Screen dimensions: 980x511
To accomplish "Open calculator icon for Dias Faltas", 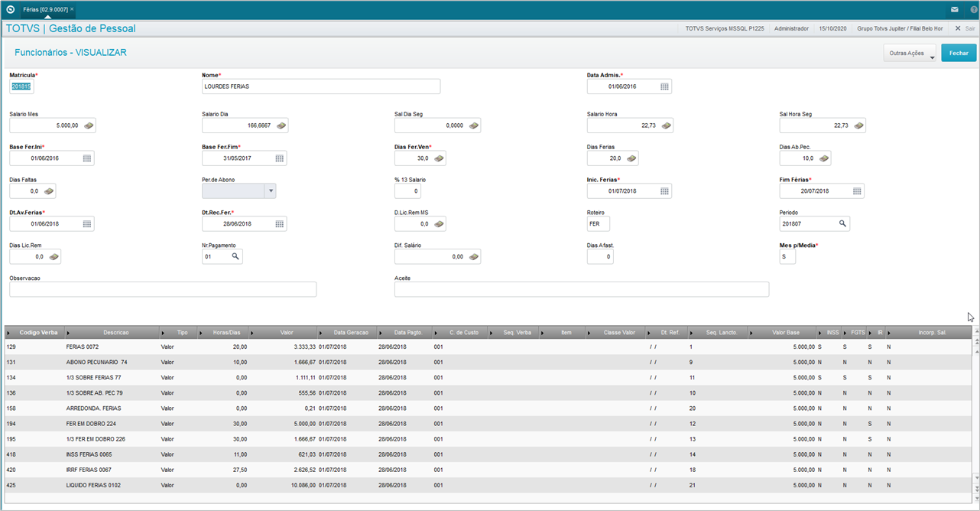I will click(x=49, y=191).
